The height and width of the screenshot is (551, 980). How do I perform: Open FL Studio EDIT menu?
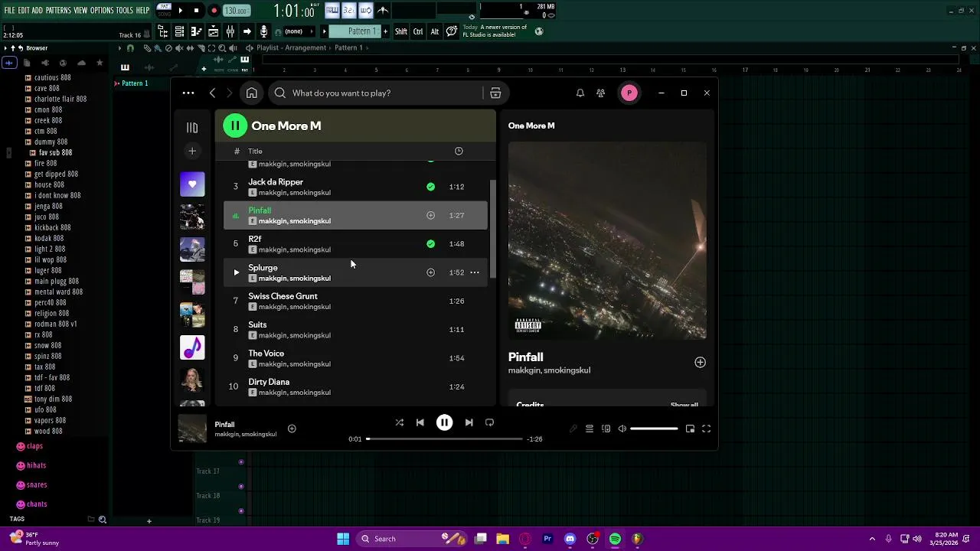click(24, 10)
